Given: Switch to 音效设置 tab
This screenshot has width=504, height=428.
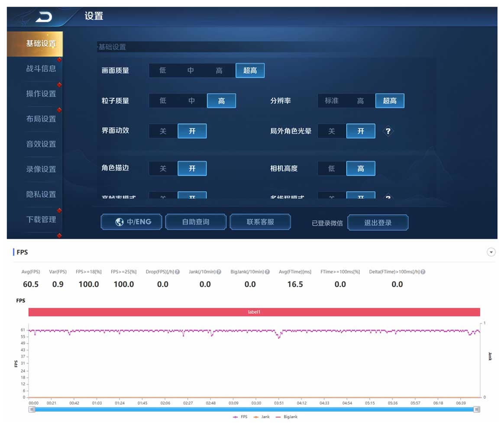Looking at the screenshot, I should tap(41, 144).
